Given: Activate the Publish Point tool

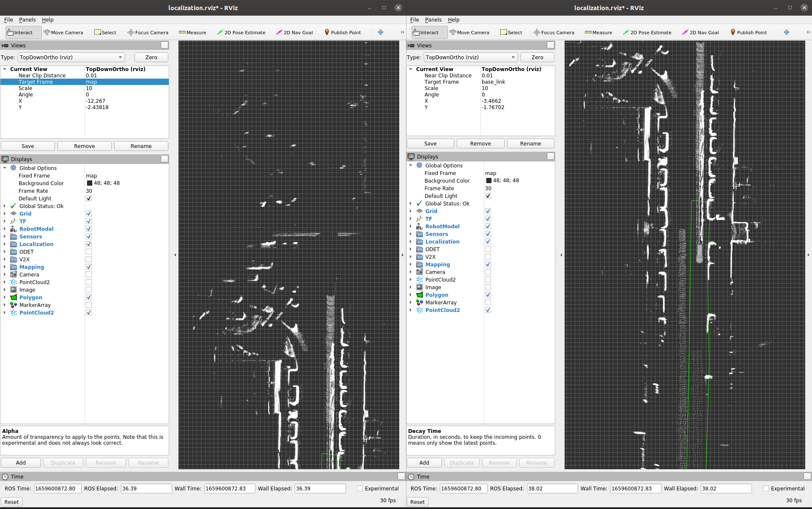Looking at the screenshot, I should pos(343,32).
